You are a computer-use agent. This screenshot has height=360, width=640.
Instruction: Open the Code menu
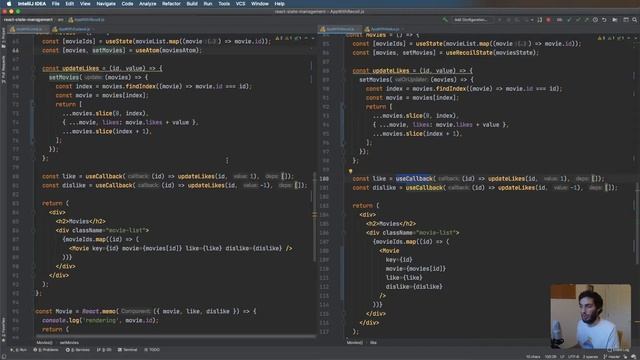coord(127,4)
